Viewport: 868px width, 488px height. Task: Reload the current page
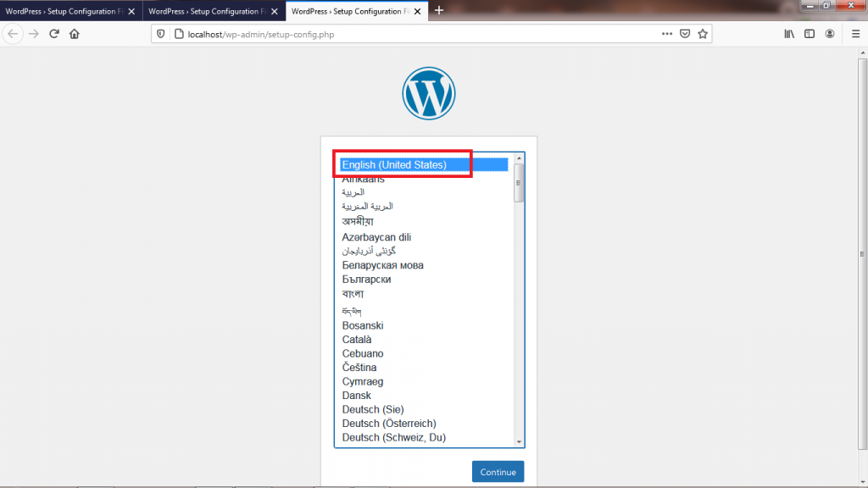pyautogui.click(x=54, y=34)
